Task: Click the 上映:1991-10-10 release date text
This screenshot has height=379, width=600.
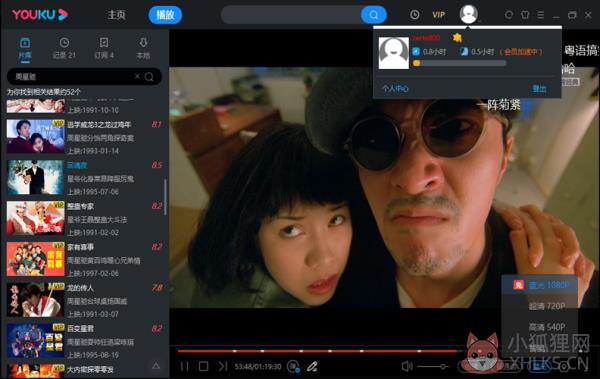Action: tap(93, 110)
